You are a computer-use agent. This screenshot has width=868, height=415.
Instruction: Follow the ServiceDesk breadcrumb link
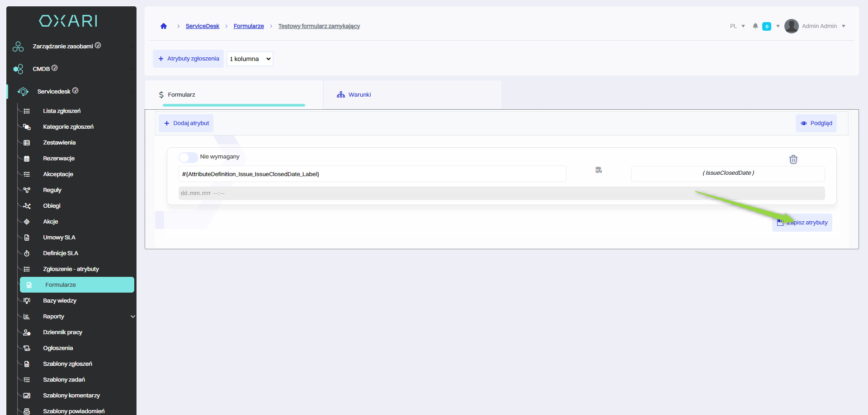[202, 26]
